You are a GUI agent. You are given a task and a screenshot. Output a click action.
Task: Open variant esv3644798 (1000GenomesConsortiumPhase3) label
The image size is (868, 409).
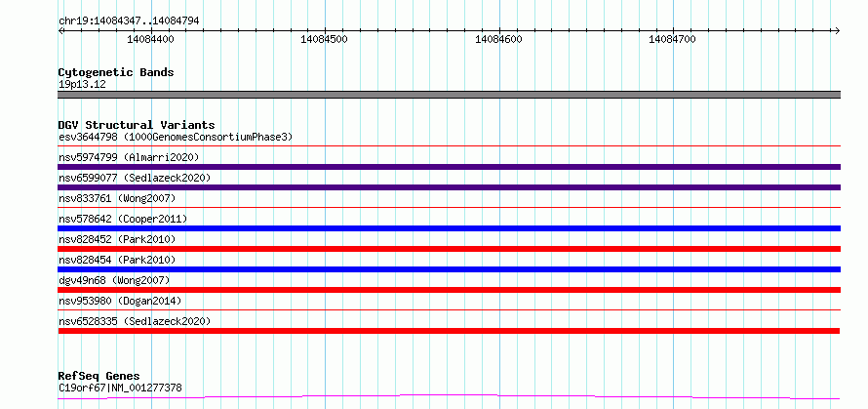point(176,137)
